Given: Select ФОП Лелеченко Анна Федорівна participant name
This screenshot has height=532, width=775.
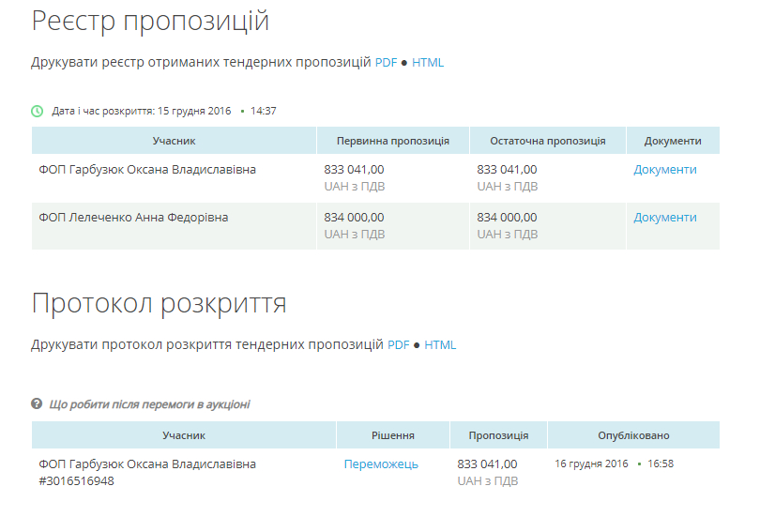Looking at the screenshot, I should click(133, 218).
